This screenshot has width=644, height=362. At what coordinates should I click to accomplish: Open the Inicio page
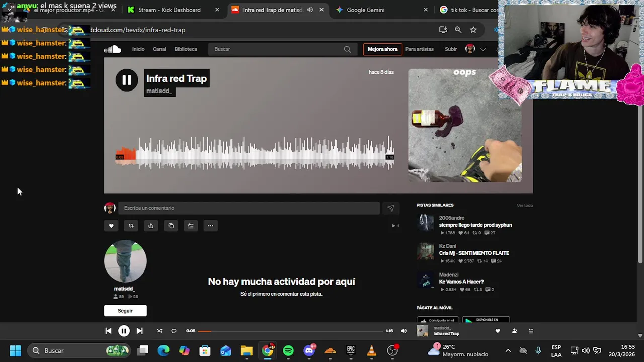click(x=138, y=49)
